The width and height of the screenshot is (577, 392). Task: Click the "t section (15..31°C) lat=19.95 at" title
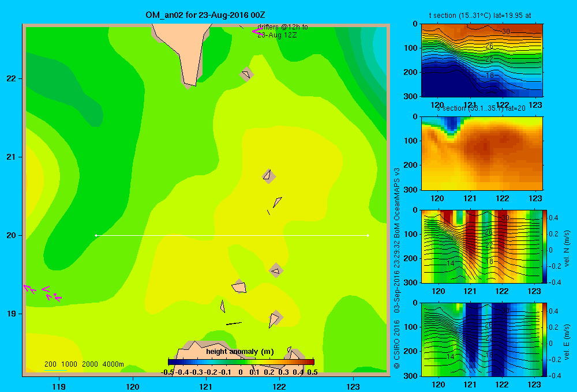pos(480,16)
